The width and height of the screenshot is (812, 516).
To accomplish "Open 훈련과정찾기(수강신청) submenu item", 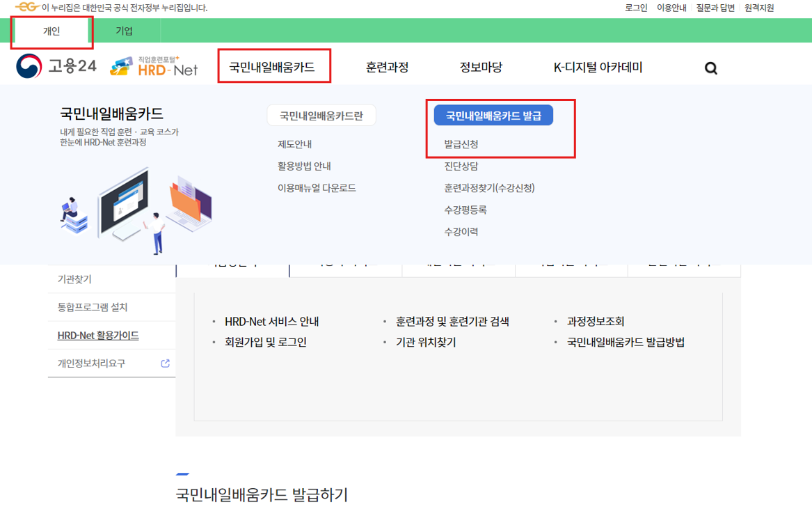I will (x=489, y=187).
